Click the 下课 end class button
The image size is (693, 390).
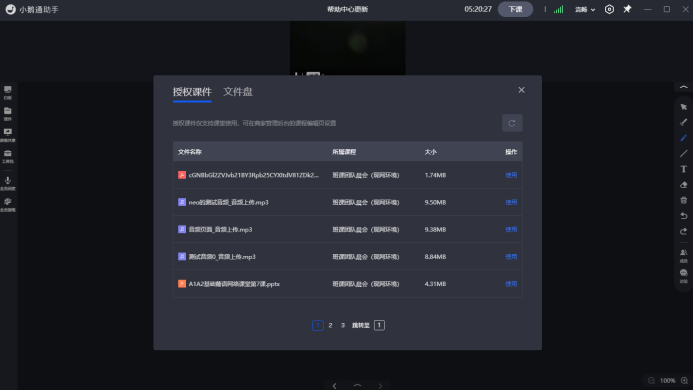click(x=515, y=9)
